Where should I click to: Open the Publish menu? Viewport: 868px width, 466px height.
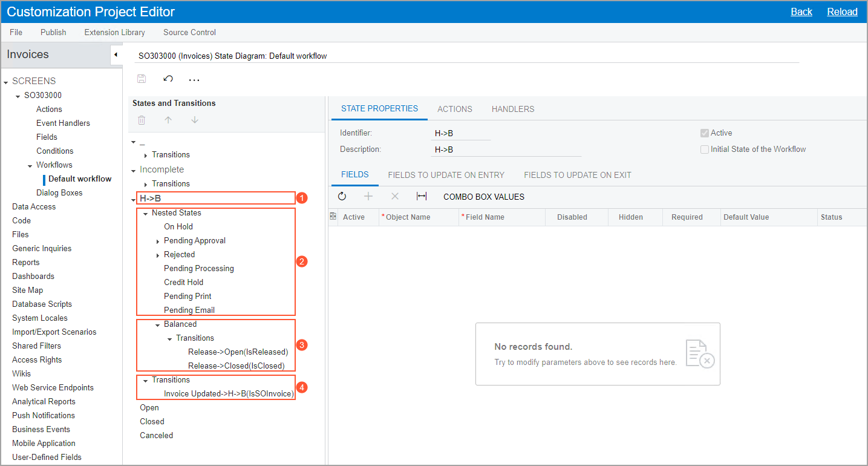coord(53,32)
